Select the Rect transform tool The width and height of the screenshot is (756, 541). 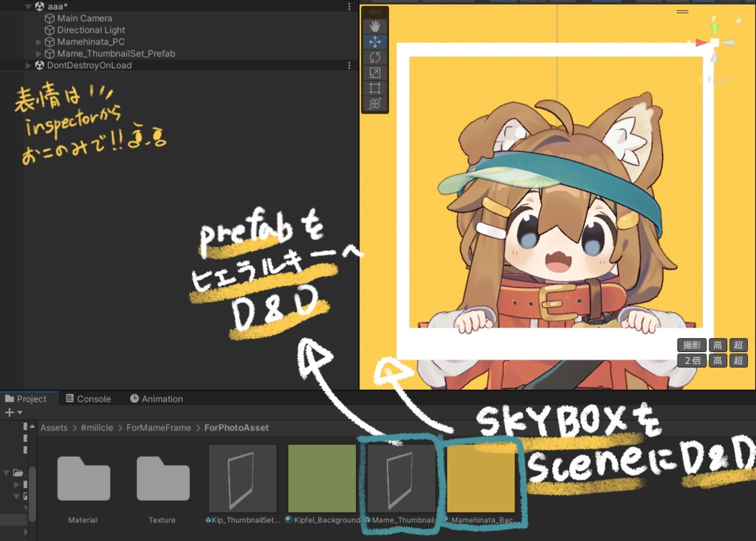374,89
